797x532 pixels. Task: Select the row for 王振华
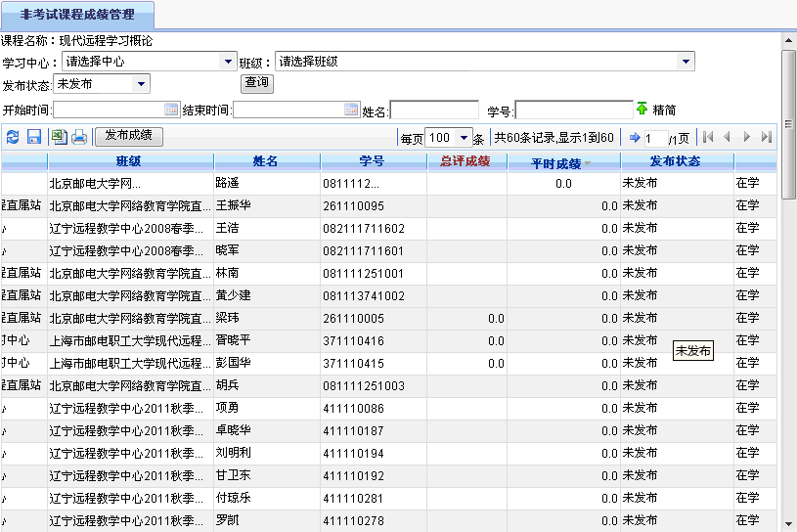click(x=389, y=205)
